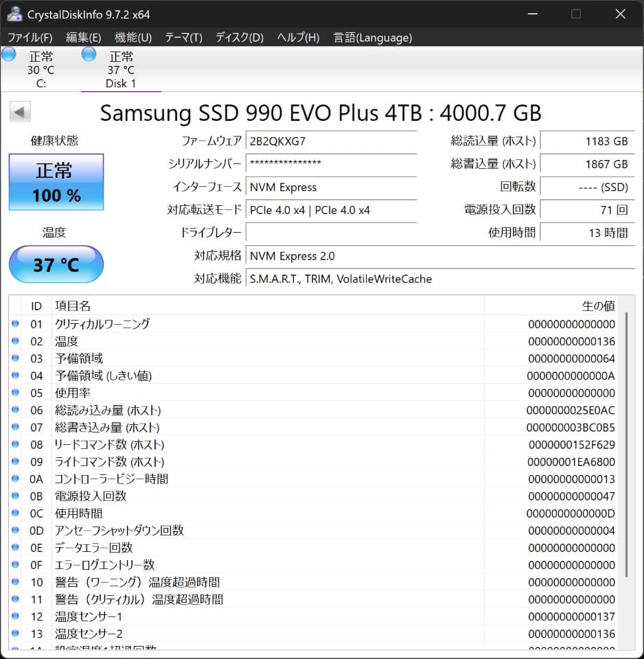Click the blue status dot beside データエラー回数
644x659 pixels.
pos(15,547)
